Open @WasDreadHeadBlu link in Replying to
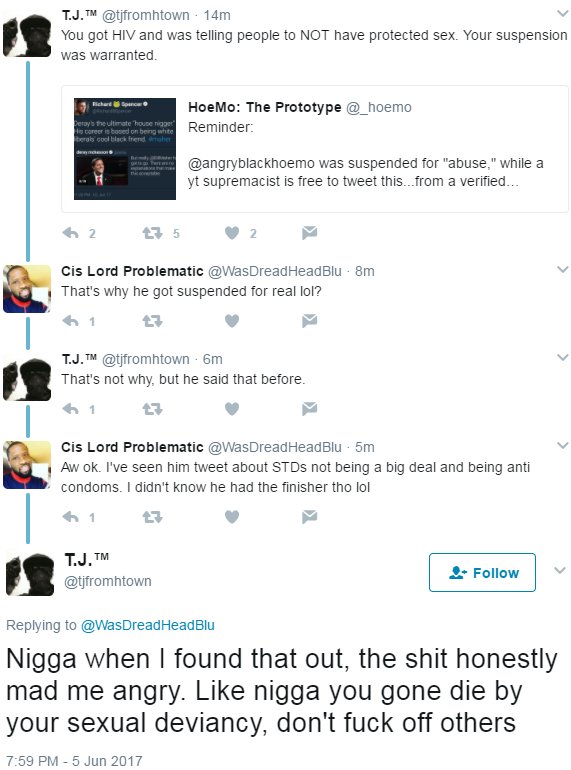Screen dimensions: 571x770 tap(148, 625)
